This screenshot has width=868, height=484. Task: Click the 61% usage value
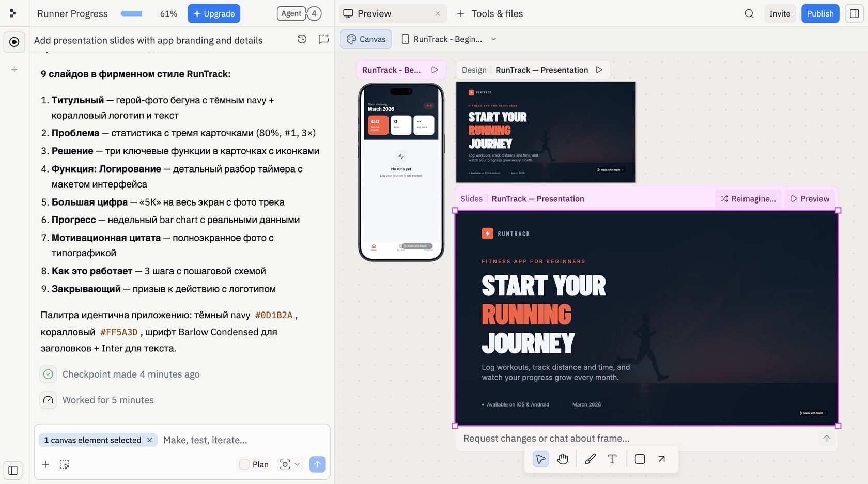tap(168, 13)
